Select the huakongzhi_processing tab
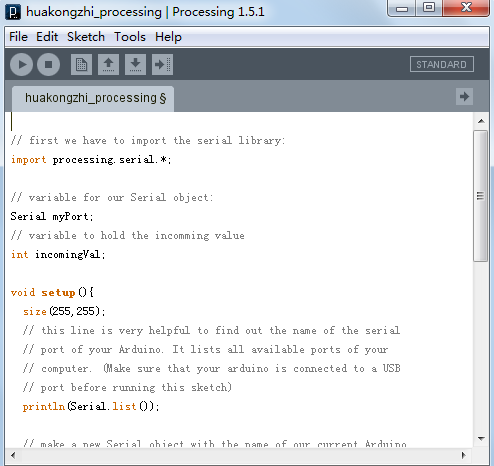Viewport: 494px width, 466px height. 93,98
